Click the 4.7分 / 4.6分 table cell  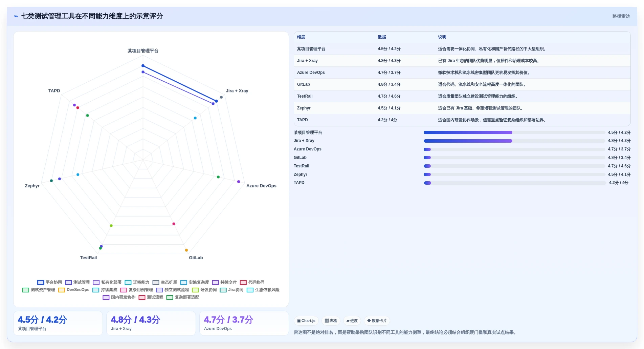[x=389, y=96]
